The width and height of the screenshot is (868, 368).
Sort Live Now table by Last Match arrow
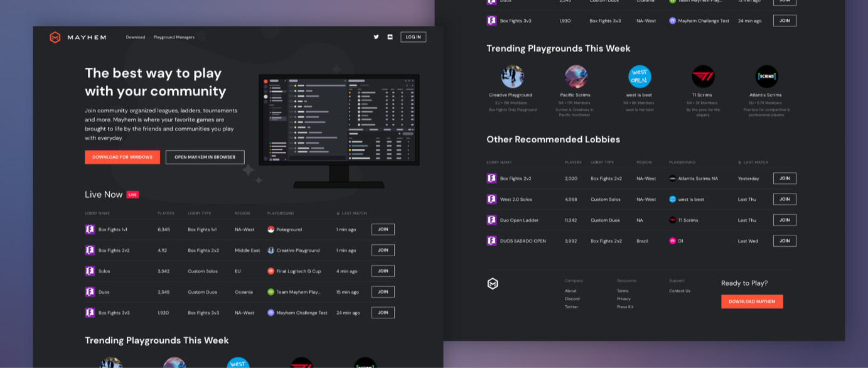(x=338, y=214)
